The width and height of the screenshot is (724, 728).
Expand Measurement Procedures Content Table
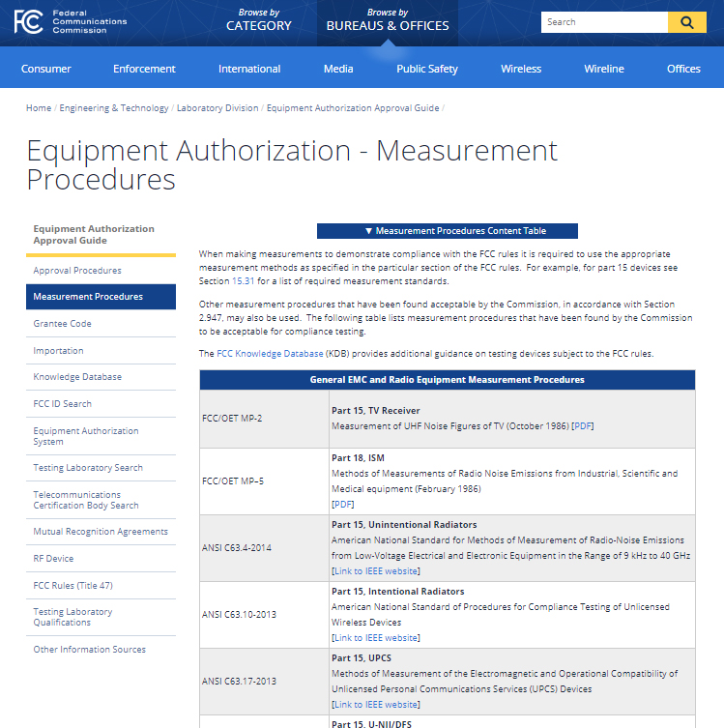pyautogui.click(x=448, y=231)
